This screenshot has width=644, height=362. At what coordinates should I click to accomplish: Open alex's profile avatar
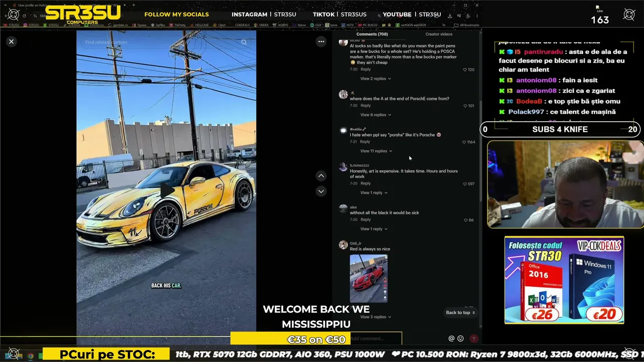click(x=343, y=209)
